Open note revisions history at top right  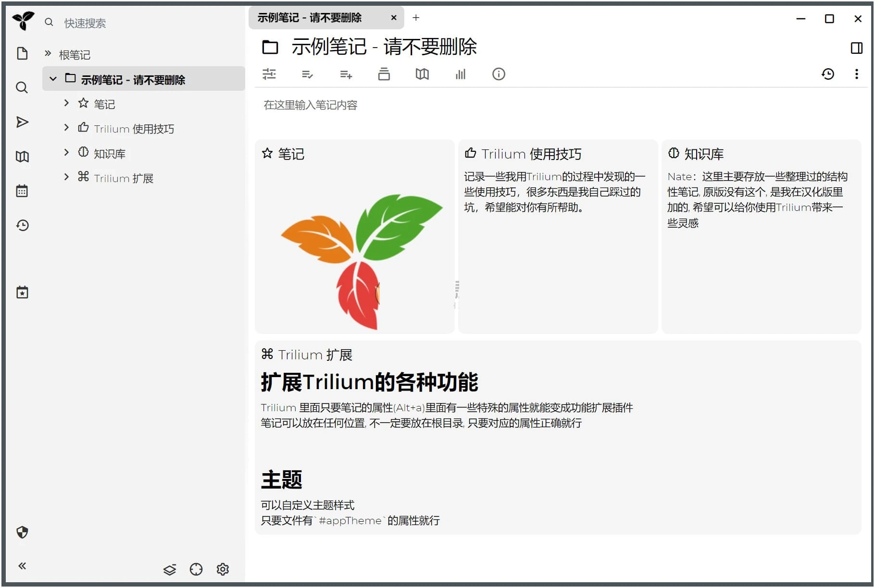coord(828,74)
